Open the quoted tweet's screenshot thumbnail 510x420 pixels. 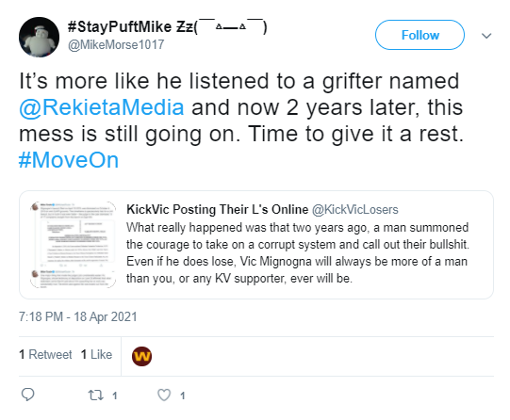click(73, 245)
